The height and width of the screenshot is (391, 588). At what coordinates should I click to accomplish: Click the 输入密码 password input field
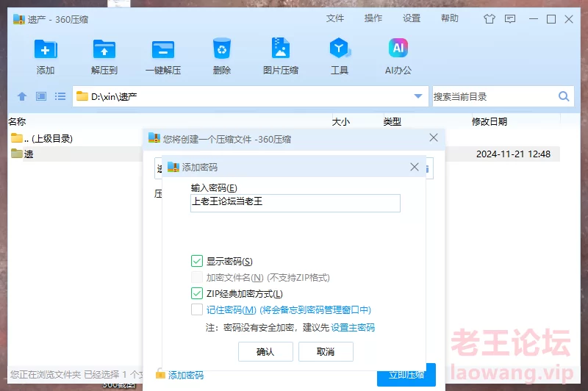[295, 203]
